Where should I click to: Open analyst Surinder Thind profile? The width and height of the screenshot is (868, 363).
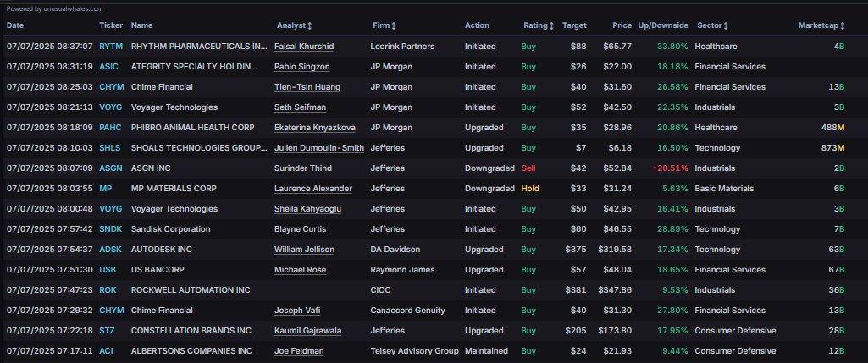click(303, 168)
